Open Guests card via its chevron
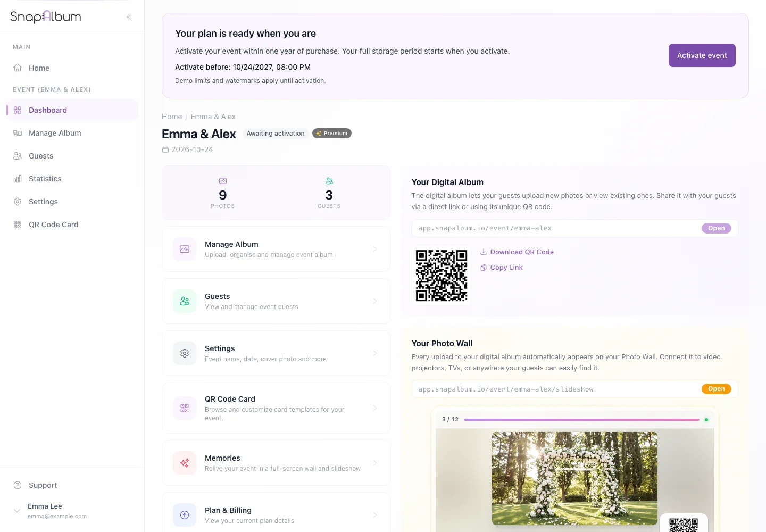Screen dimensions: 766x532 click(375, 301)
